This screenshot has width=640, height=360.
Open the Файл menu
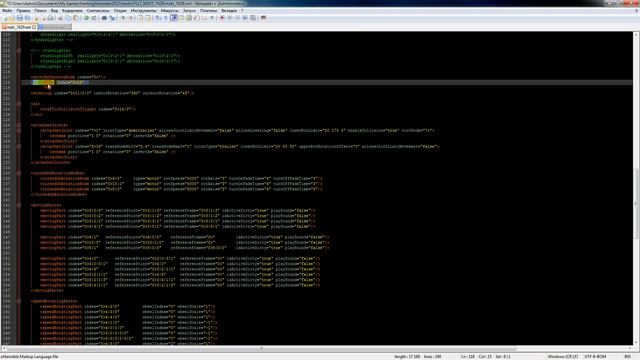[x=7, y=11]
